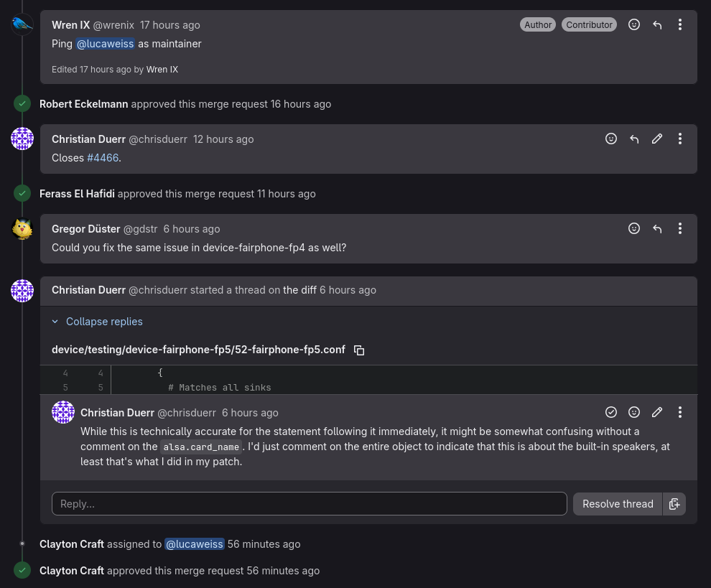Add emoji reaction to Wren IX's comment
The height and width of the screenshot is (588, 711).
(x=634, y=24)
